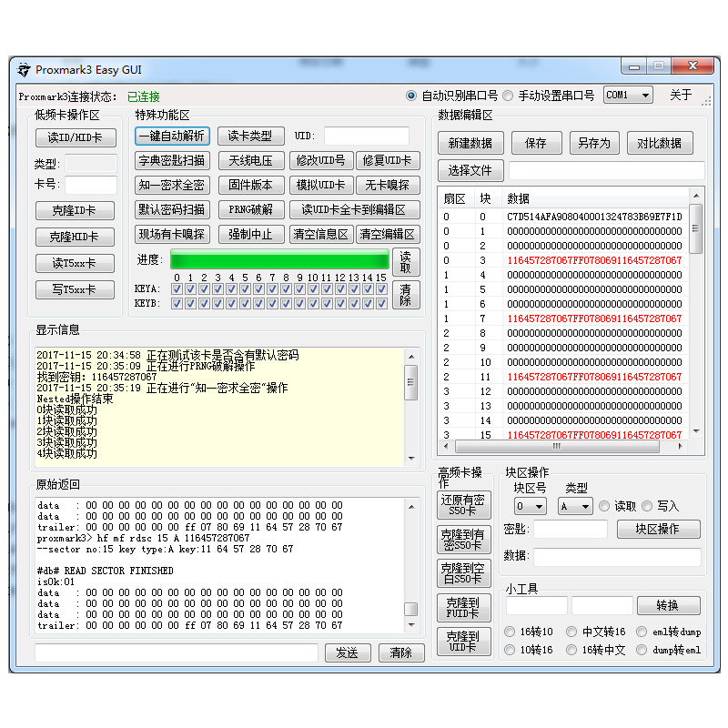Screen dimensions: 728x728
Task: Click the green 进度 progress bar
Action: click(279, 259)
